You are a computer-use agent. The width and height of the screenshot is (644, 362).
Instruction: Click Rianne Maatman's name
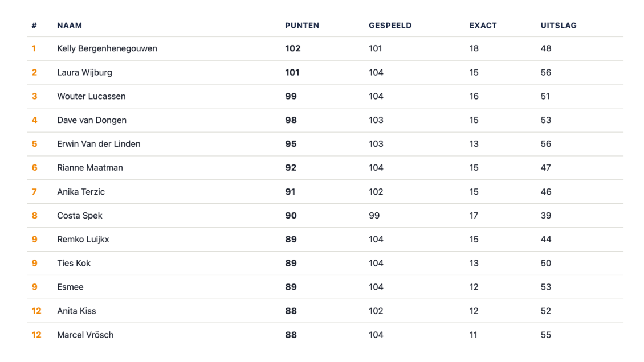(90, 168)
